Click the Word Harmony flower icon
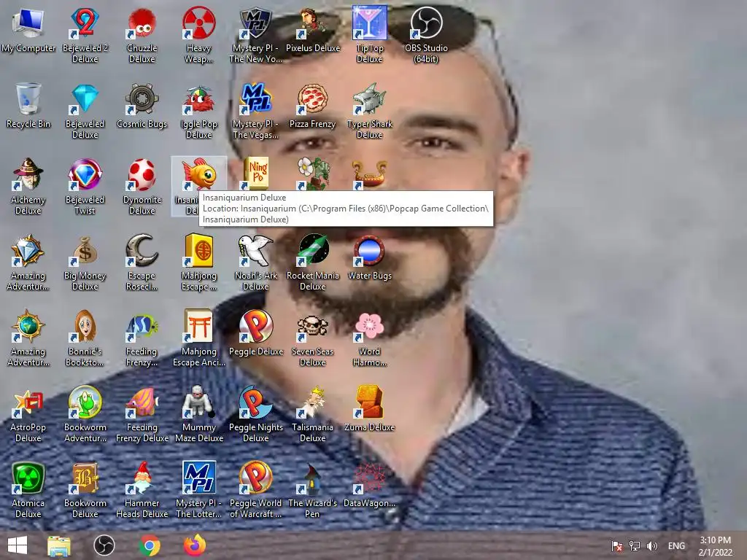The height and width of the screenshot is (560, 747). (x=369, y=326)
